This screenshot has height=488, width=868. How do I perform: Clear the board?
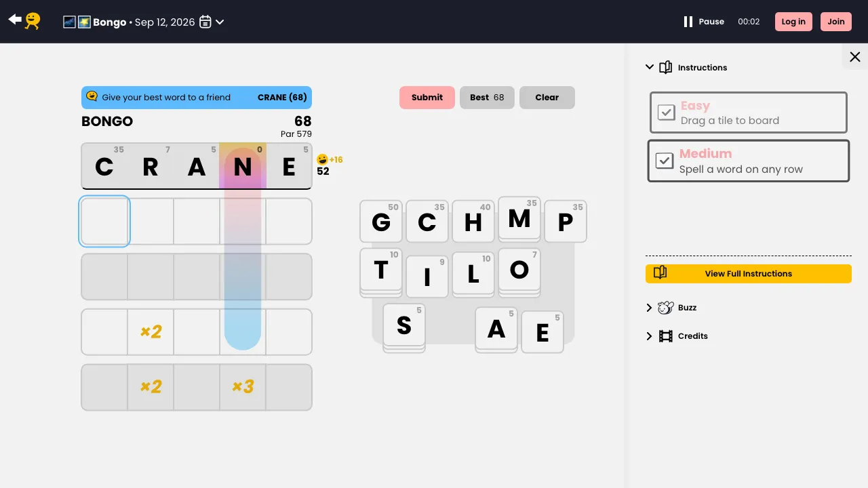(x=547, y=98)
